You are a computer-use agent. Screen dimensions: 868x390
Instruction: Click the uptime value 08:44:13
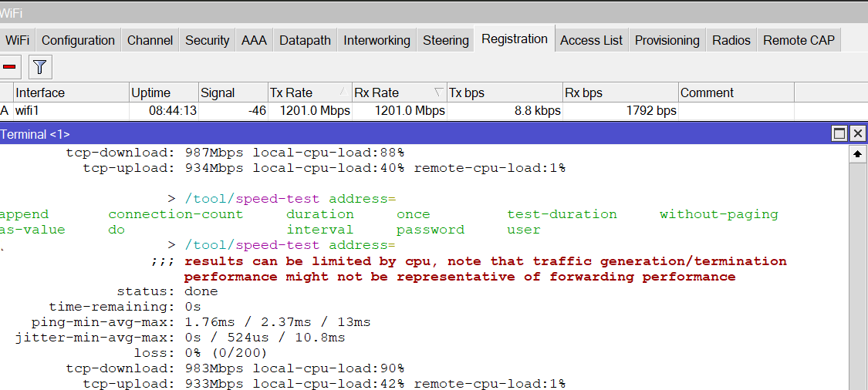(x=173, y=111)
